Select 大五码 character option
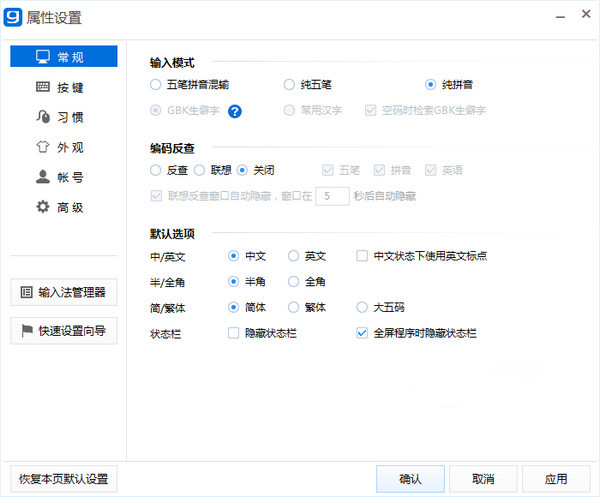600x497 pixels. tap(362, 307)
